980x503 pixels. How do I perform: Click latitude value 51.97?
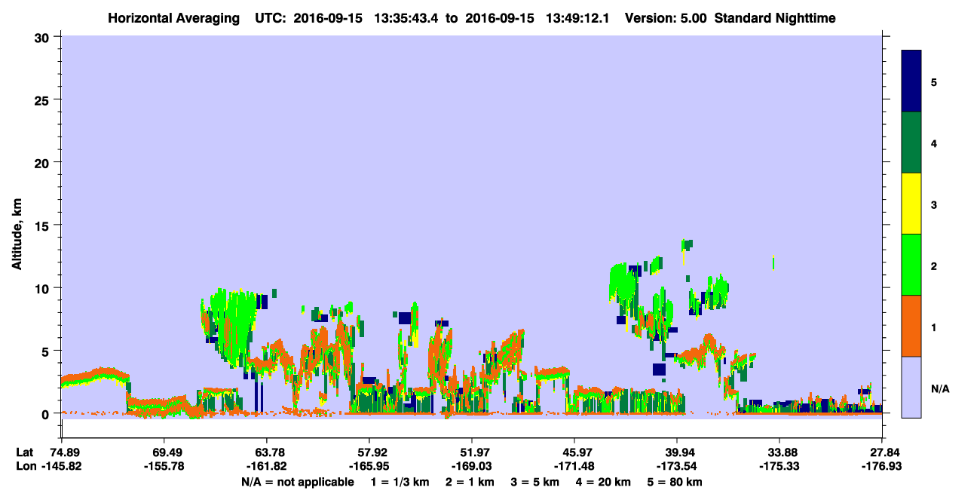pos(471,452)
